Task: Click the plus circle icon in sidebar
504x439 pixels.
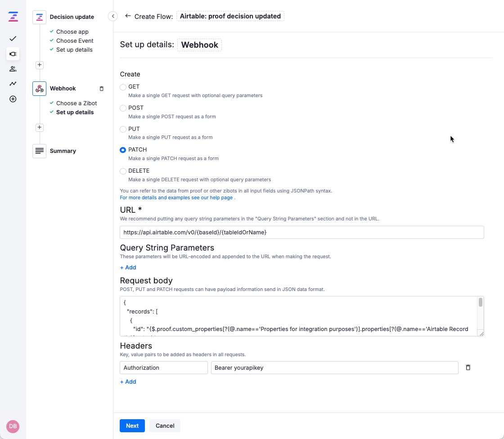Action: click(x=13, y=99)
